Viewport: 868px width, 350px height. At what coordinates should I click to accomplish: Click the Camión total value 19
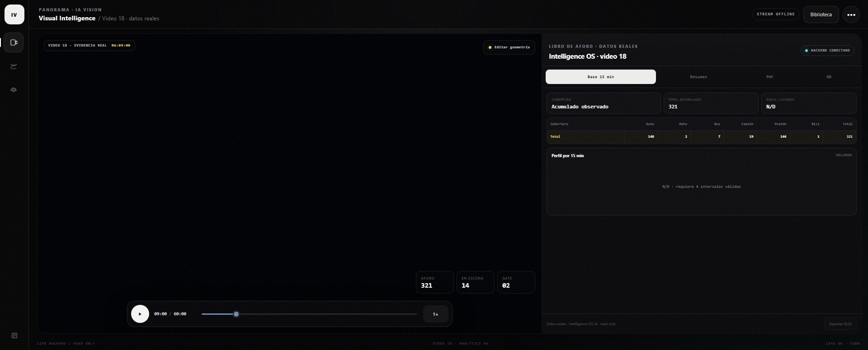click(x=751, y=137)
